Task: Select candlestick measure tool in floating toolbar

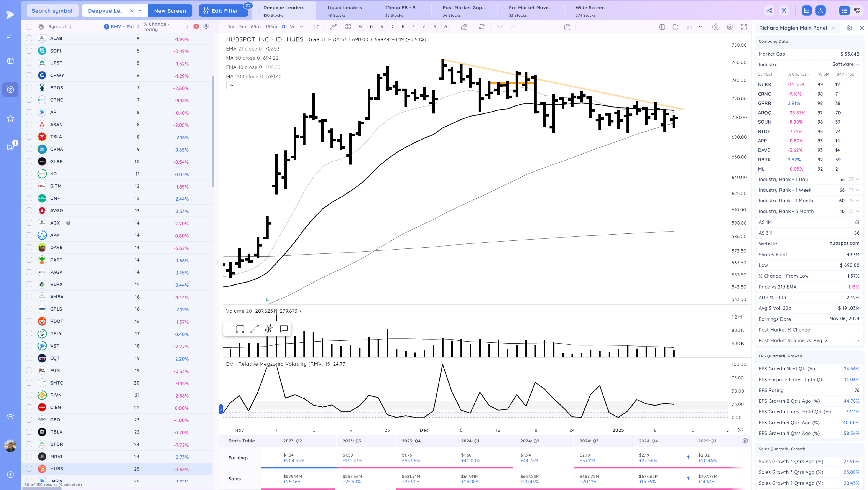Action: click(x=269, y=329)
